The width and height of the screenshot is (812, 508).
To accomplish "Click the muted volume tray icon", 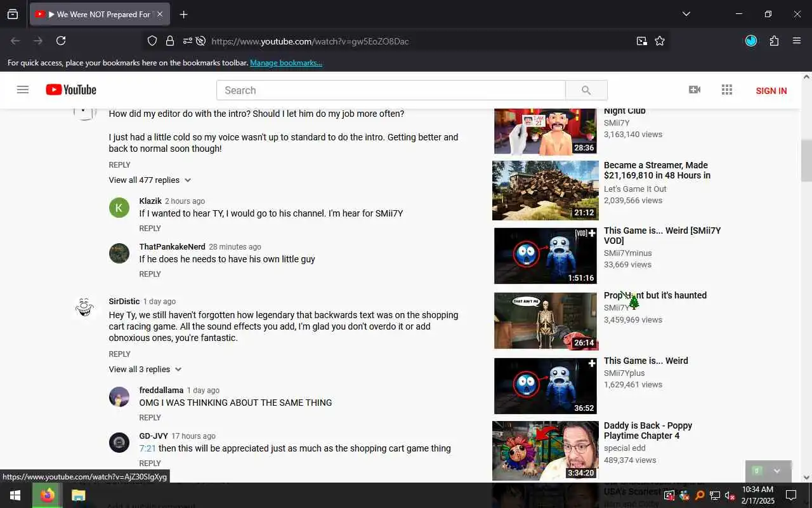I will 730,495.
